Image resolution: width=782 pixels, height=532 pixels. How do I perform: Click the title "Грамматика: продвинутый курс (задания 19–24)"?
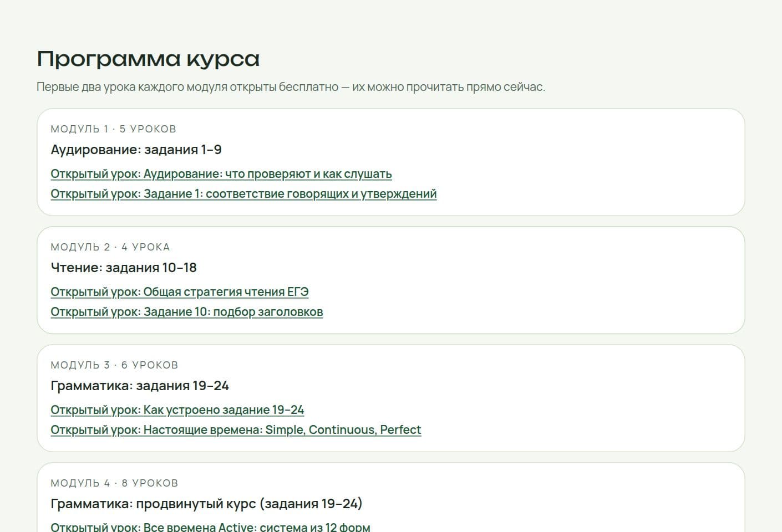point(206,504)
